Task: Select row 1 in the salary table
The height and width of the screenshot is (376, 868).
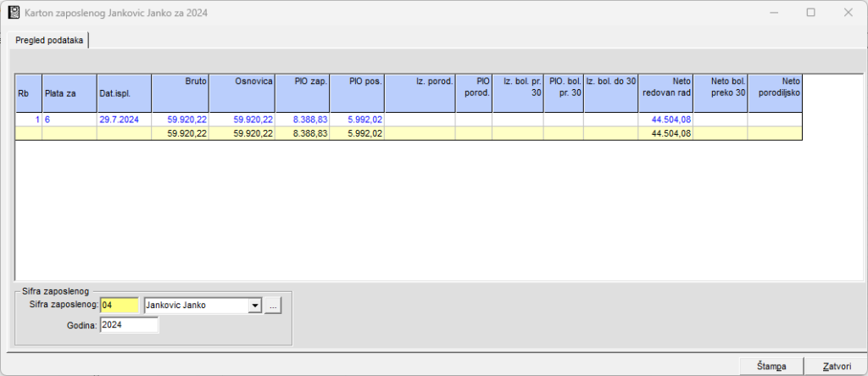Action: click(x=29, y=121)
